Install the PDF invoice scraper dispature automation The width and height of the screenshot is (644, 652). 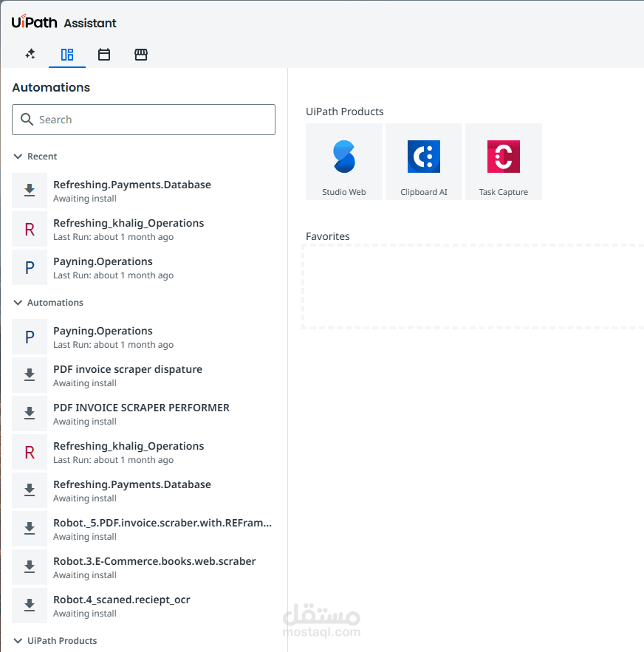[30, 375]
